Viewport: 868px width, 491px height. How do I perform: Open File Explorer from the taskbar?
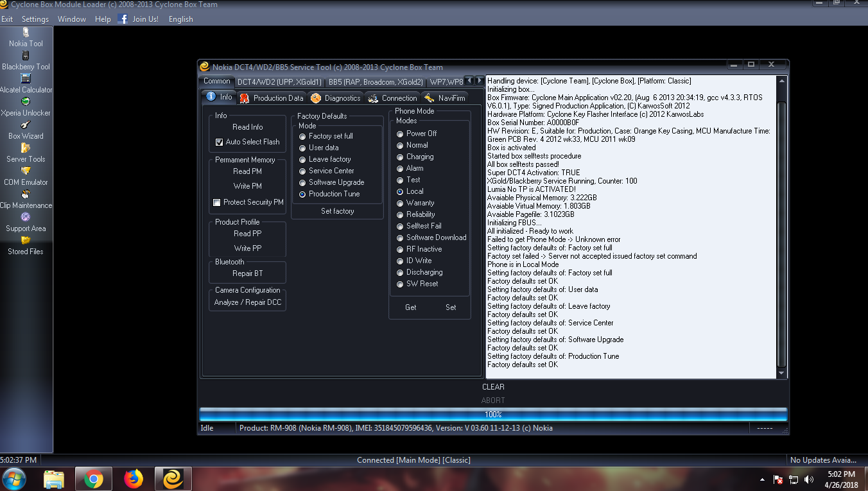pos(54,479)
